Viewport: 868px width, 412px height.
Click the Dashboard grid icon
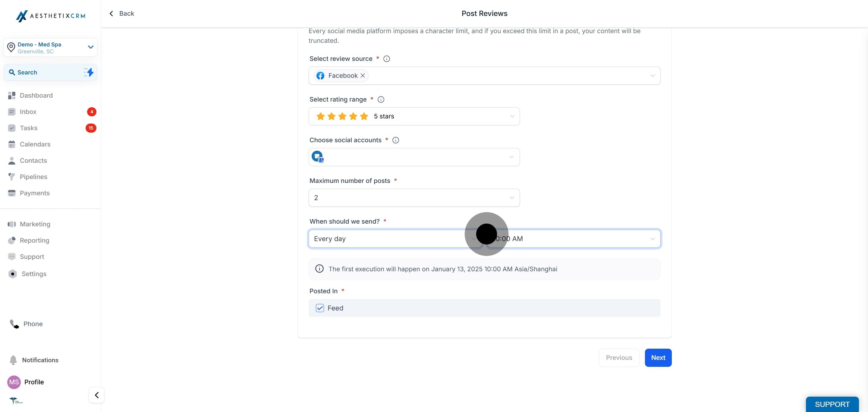(12, 95)
